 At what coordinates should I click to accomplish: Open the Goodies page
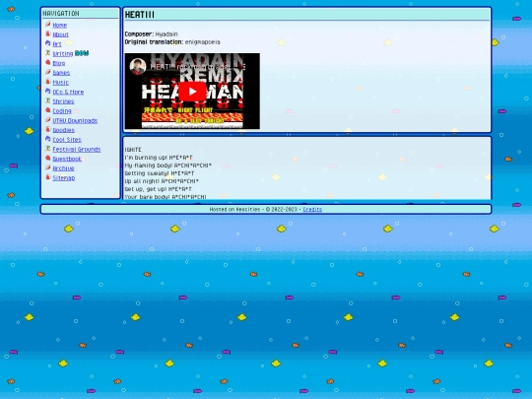coord(63,130)
